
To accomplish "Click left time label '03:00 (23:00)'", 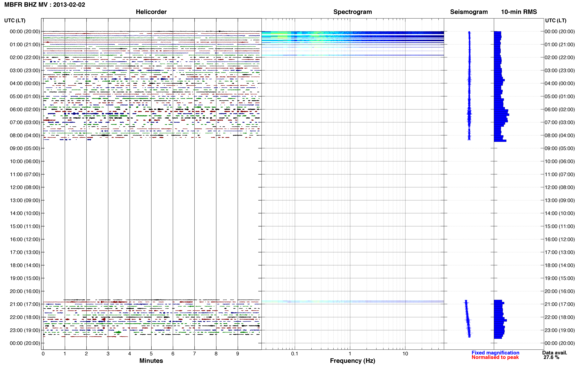I will click(x=25, y=70).
